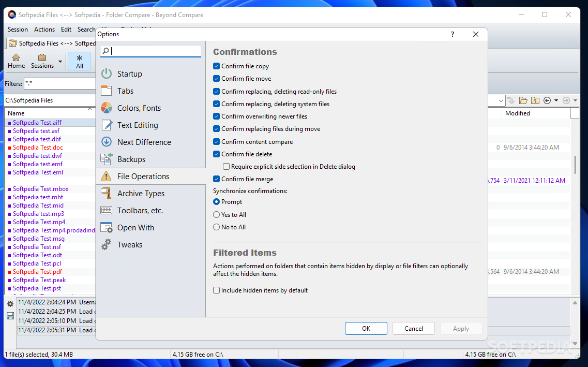Select the Yes to All radio button
Screen dimensions: 588x367
click(216, 215)
